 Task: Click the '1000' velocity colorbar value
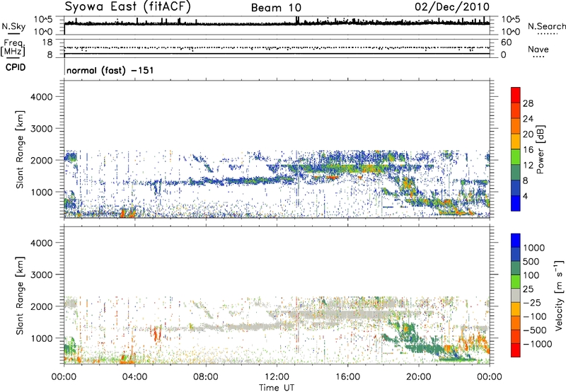tap(534, 248)
